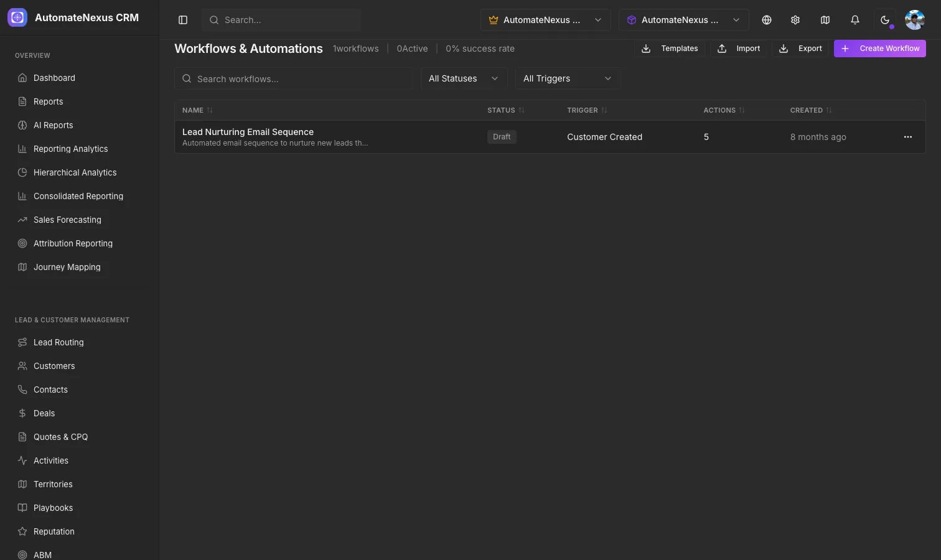Click the Draft status badge
Viewport: 941px width, 560px height.
(x=502, y=137)
